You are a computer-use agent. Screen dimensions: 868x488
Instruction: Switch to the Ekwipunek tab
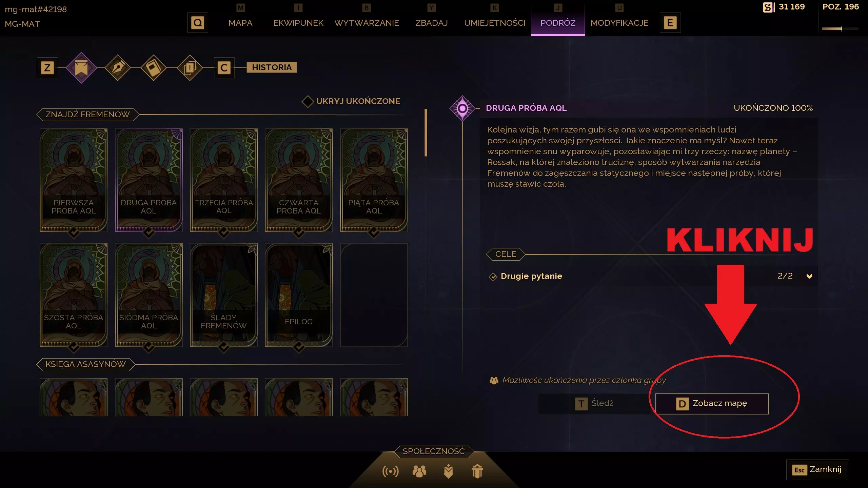[298, 23]
